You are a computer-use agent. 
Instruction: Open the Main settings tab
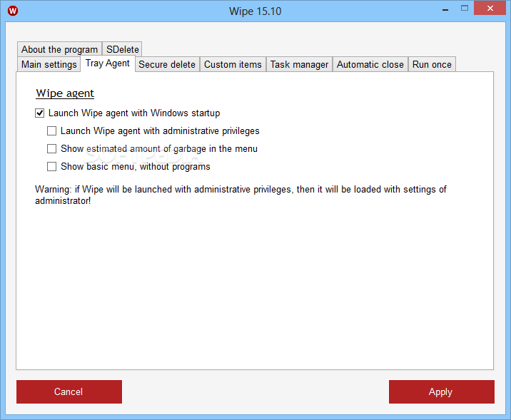(x=49, y=64)
